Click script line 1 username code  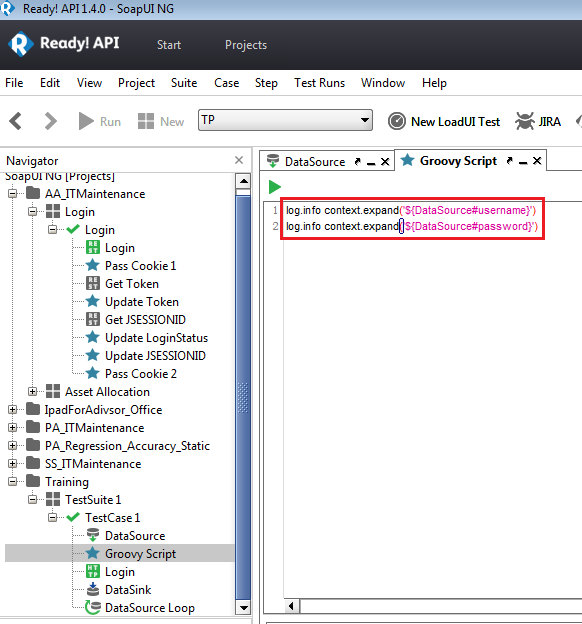[x=411, y=210]
